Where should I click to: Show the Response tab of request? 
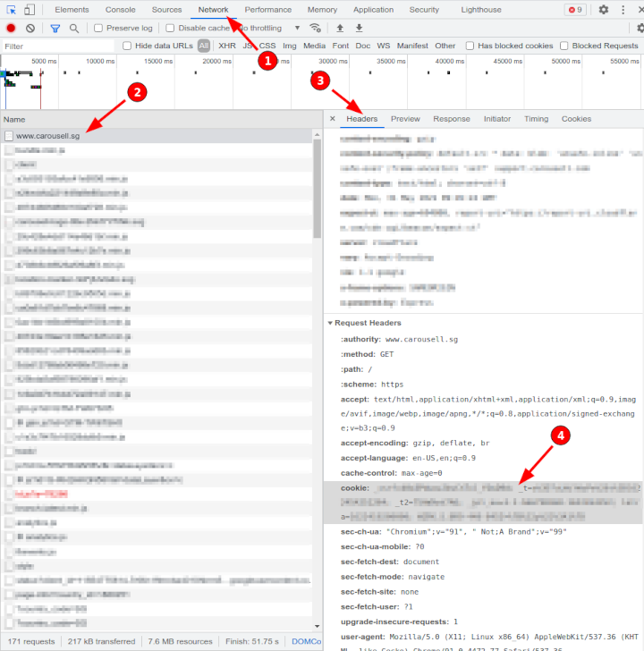pos(452,119)
